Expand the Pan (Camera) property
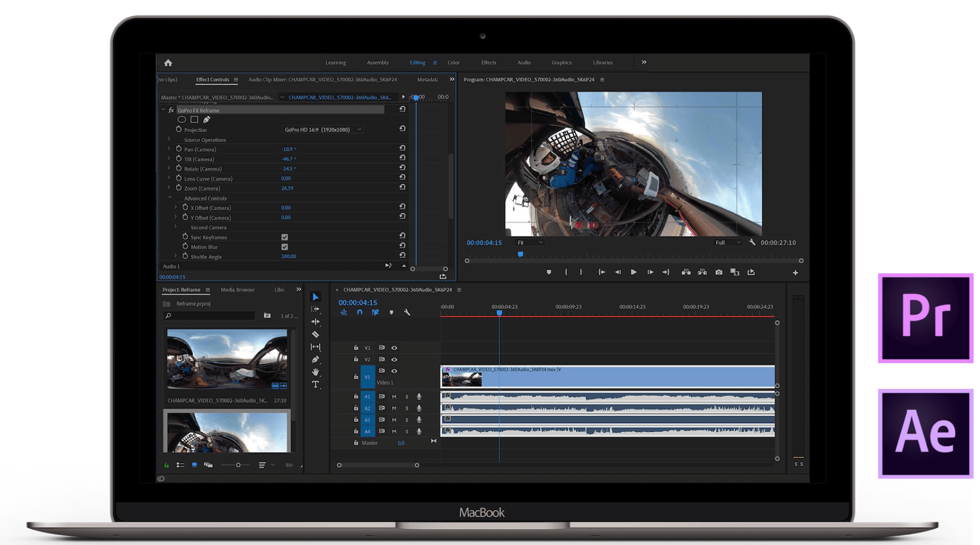 coord(169,149)
